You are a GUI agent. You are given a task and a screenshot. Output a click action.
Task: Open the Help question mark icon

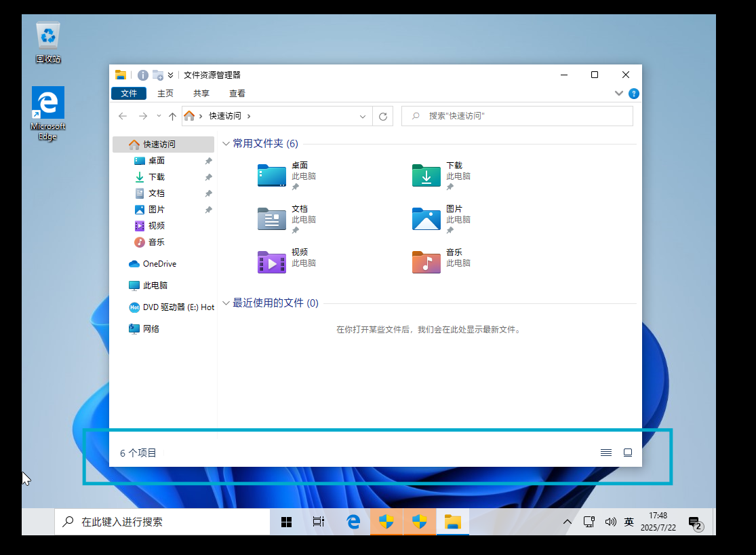coord(634,94)
